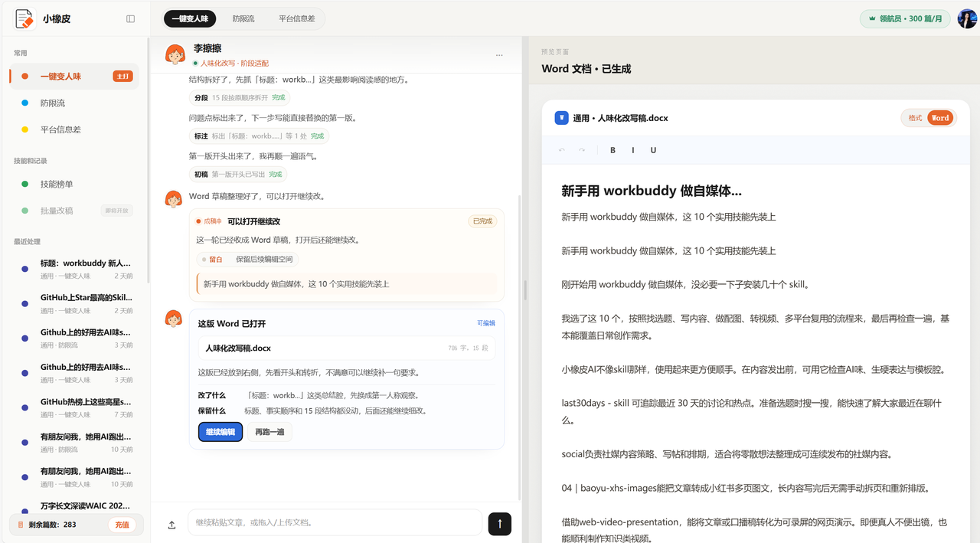Image resolution: width=980 pixels, height=543 pixels.
Task: Click 批量改稿 in the sidebar
Action: (74, 211)
